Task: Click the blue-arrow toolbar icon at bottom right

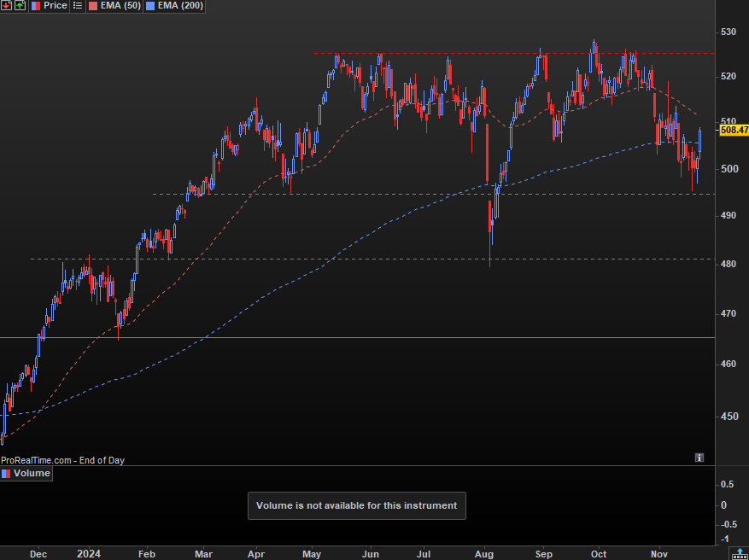Action: point(740,554)
